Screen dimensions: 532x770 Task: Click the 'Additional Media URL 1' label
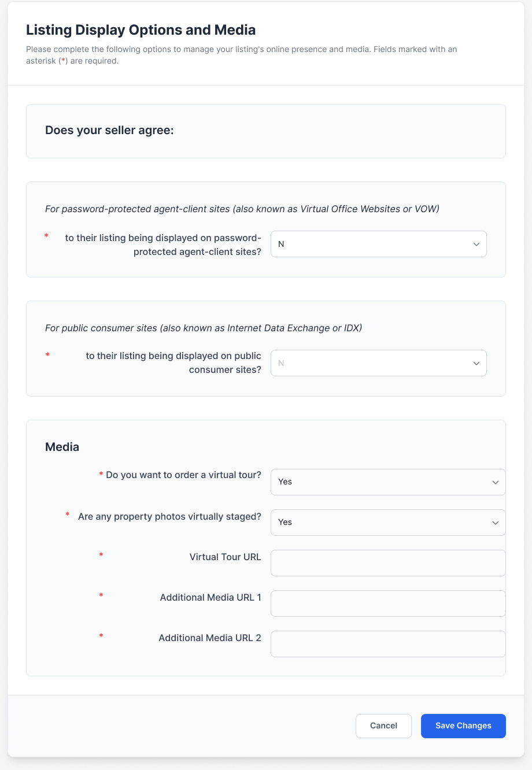[x=210, y=598]
